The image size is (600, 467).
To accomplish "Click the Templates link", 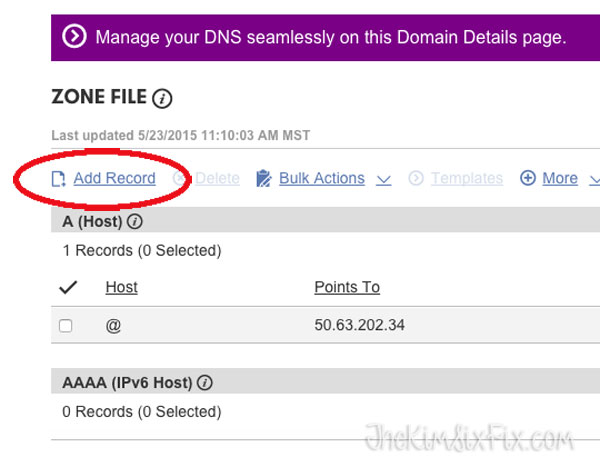I will (x=467, y=179).
